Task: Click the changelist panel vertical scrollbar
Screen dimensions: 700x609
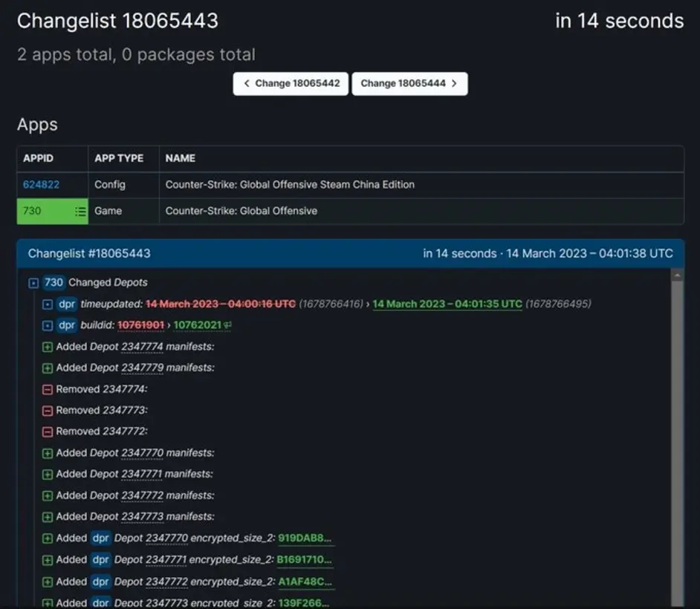Action: [x=677, y=438]
